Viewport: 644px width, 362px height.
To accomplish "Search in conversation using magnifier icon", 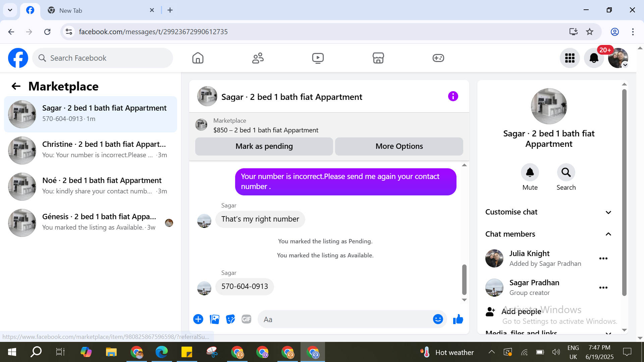I will pos(566,172).
